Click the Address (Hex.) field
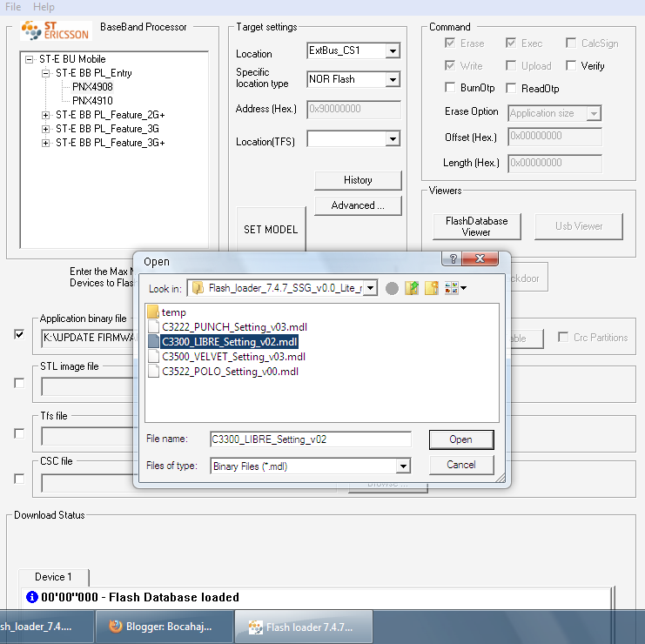The width and height of the screenshot is (645, 644). (353, 110)
